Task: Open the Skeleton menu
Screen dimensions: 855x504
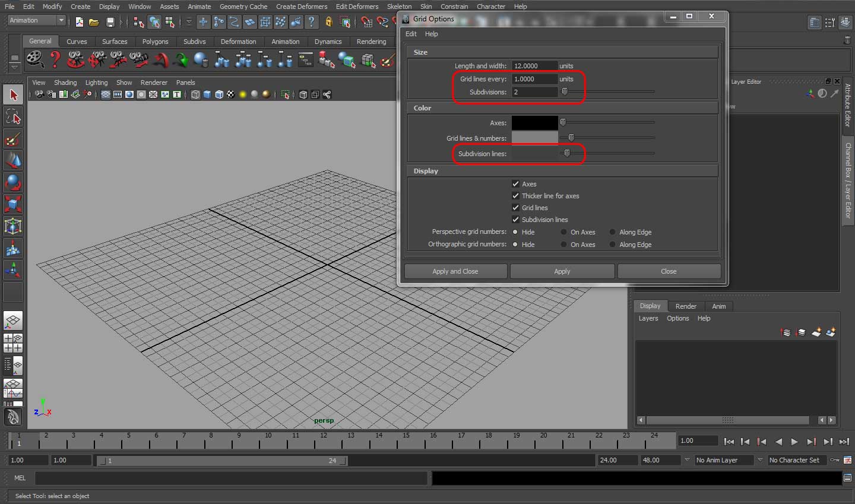Action: coord(399,7)
